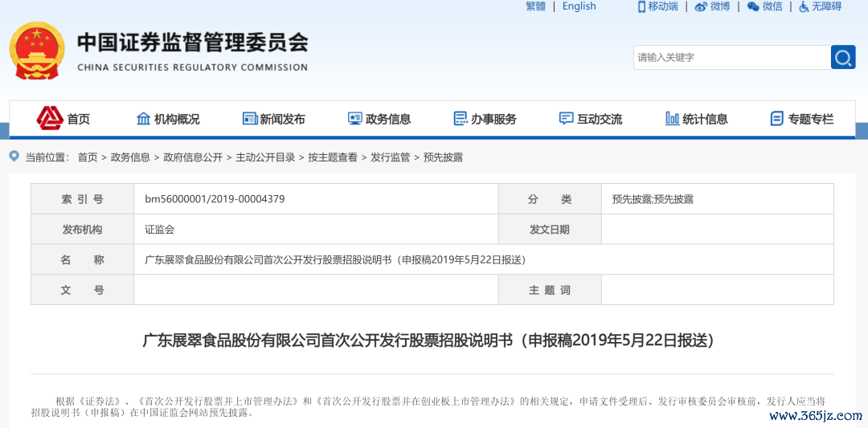Click the 索引号 table label cell
The image size is (868, 428).
point(83,199)
